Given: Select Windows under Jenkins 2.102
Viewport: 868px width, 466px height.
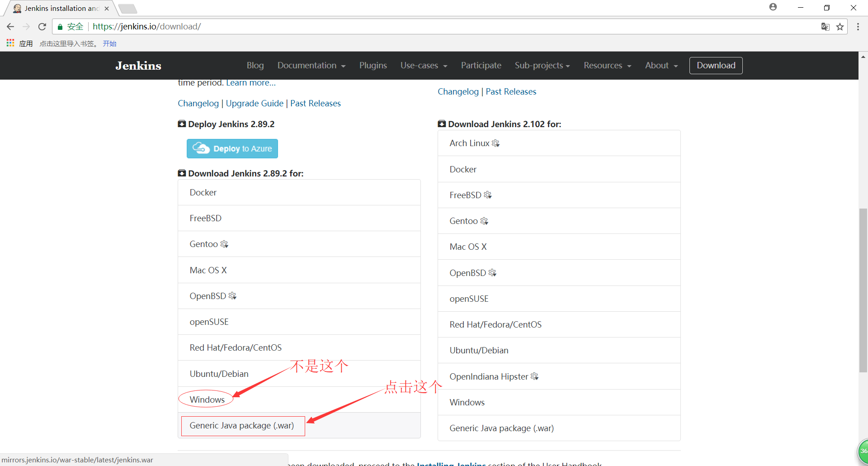Looking at the screenshot, I should [559, 402].
